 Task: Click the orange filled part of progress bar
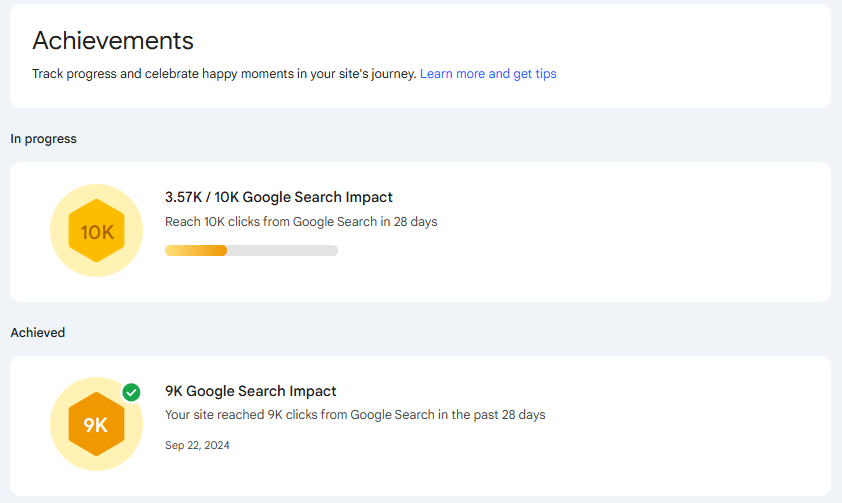(196, 250)
